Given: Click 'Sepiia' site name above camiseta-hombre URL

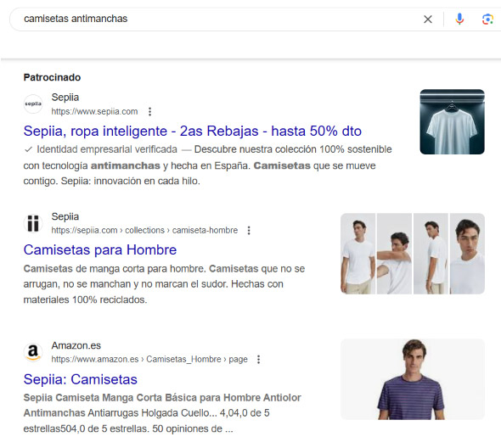Looking at the screenshot, I should 65,216.
